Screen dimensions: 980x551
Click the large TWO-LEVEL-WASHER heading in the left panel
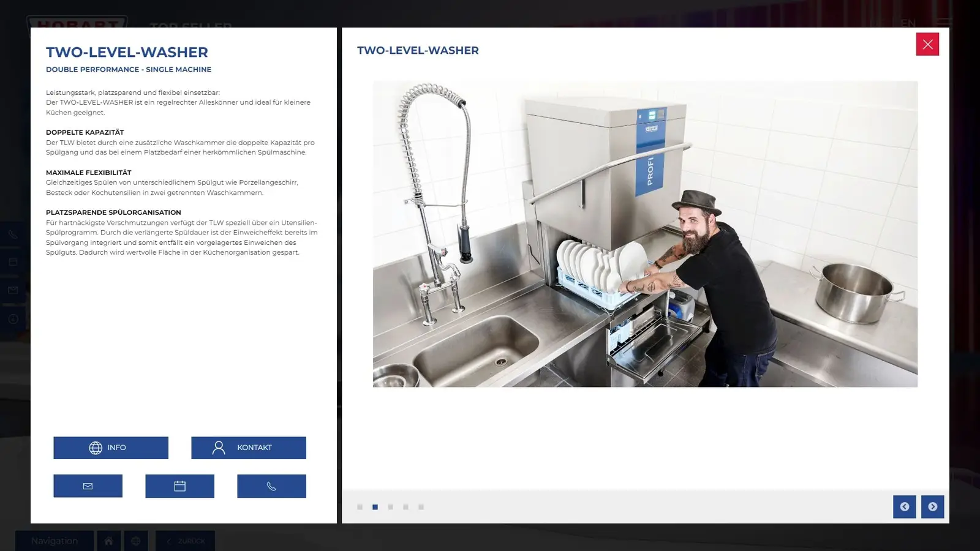[127, 52]
